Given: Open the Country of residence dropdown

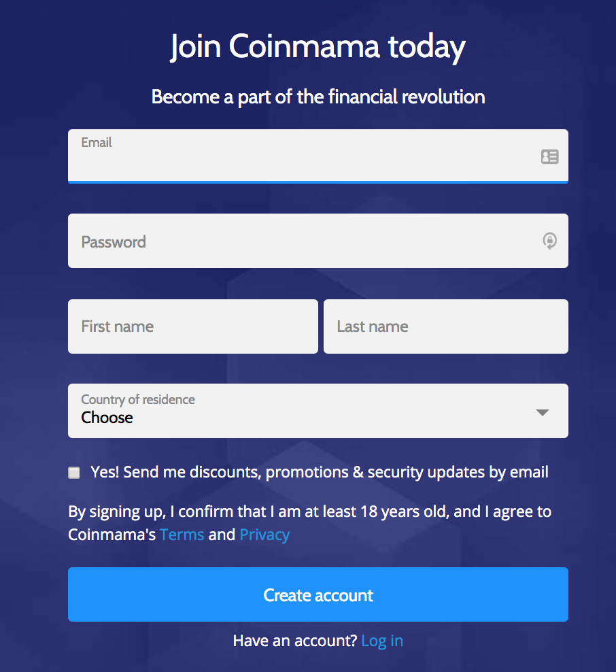Looking at the screenshot, I should click(x=318, y=411).
